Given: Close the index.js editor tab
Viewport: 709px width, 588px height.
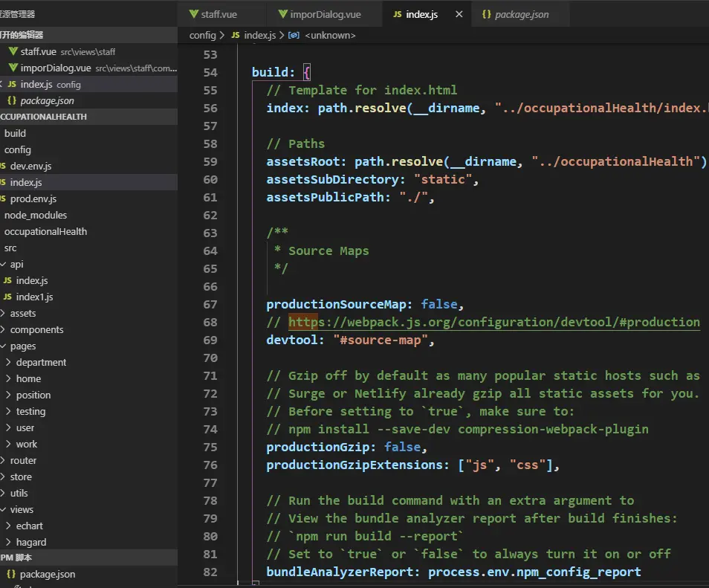Looking at the screenshot, I should pyautogui.click(x=458, y=15).
